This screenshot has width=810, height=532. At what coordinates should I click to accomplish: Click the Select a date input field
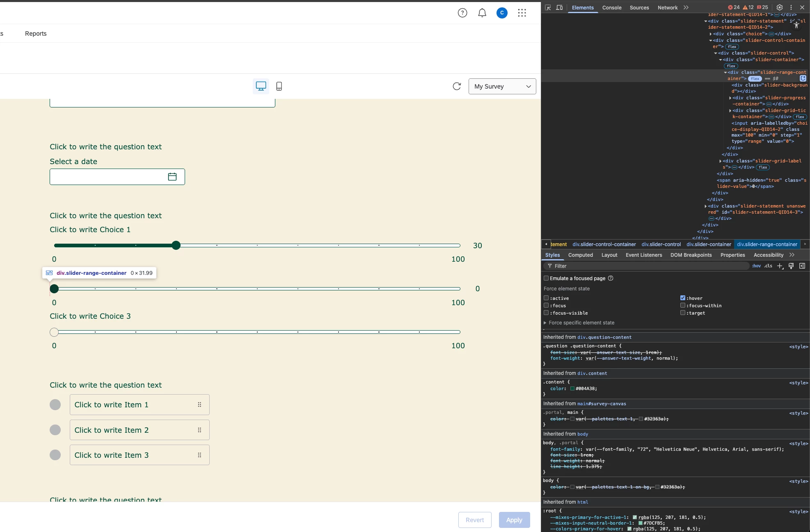(x=117, y=177)
